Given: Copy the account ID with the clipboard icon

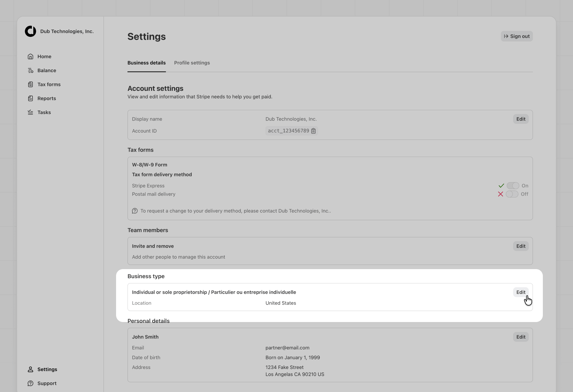Looking at the screenshot, I should [x=313, y=131].
